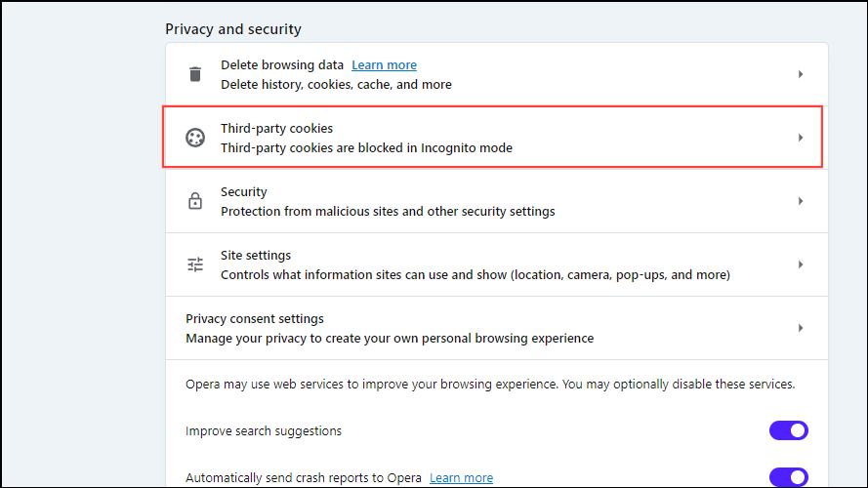Expand Privacy consent settings arrow
The width and height of the screenshot is (868, 488).
tap(801, 328)
